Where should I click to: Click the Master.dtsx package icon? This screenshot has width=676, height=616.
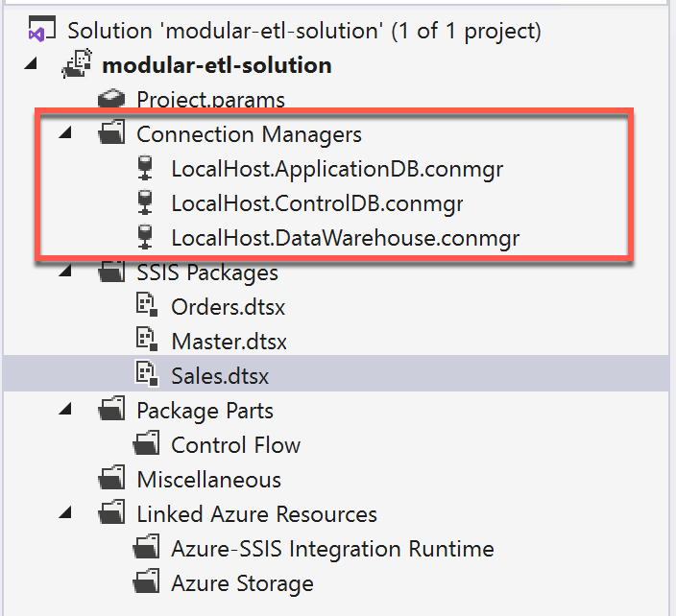click(x=147, y=342)
